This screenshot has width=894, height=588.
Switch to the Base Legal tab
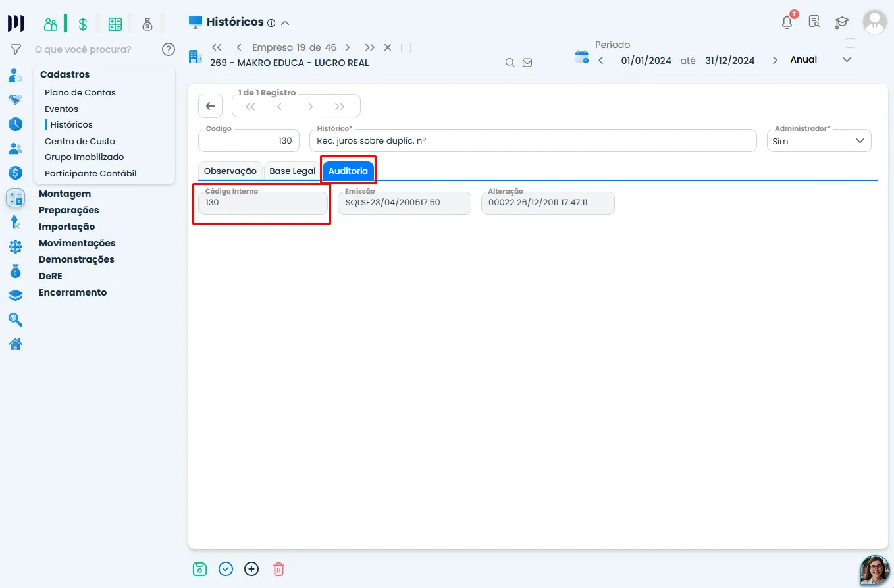click(292, 171)
